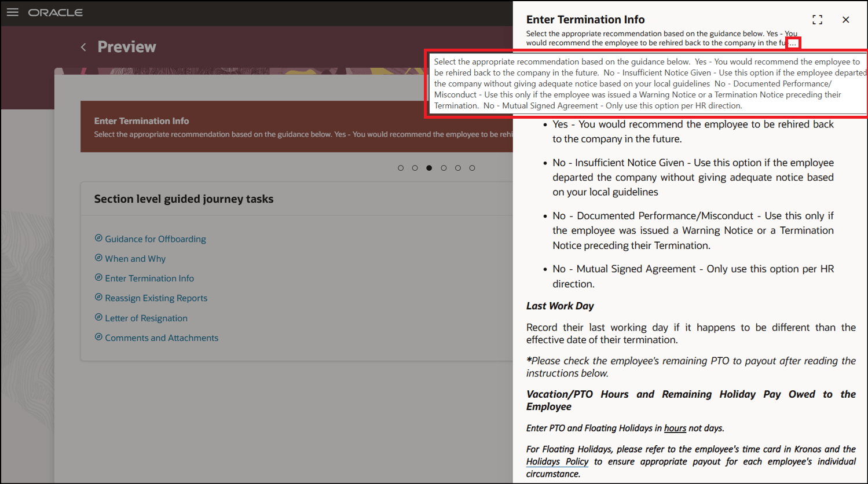868x484 pixels.
Task: Select the third carousel indicator dot
Action: click(x=428, y=167)
